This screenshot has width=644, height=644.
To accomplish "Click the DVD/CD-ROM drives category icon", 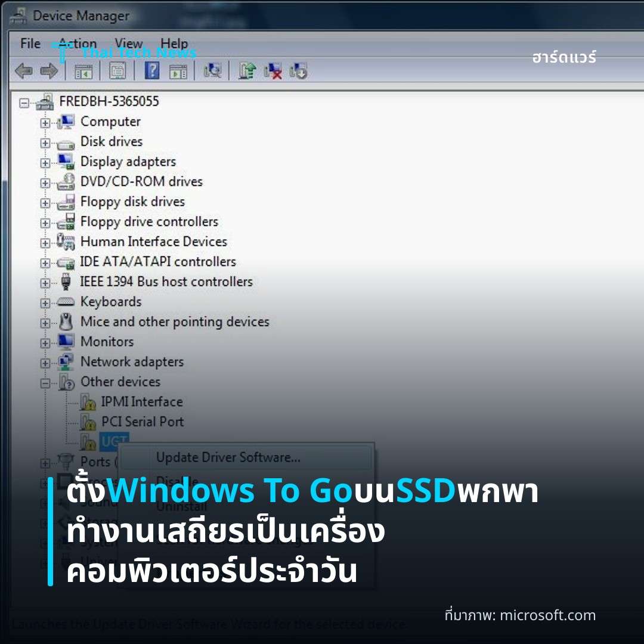I will pyautogui.click(x=66, y=181).
